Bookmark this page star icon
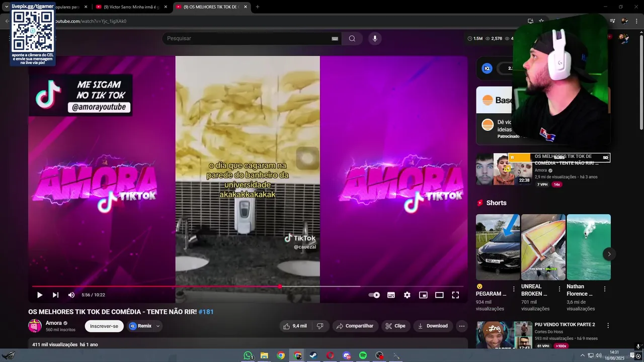This screenshot has width=644, height=362. click(x=541, y=21)
